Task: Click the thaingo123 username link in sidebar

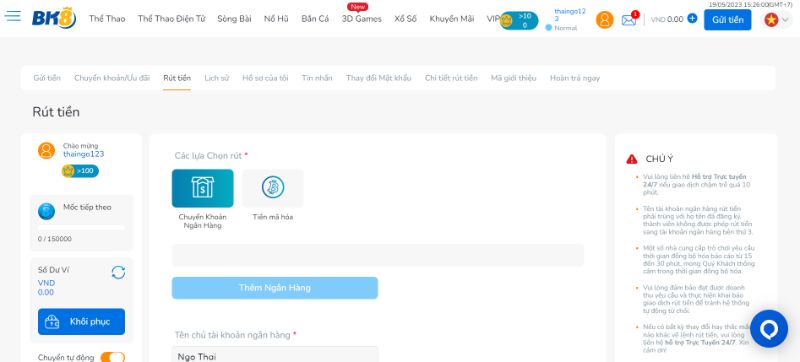Action: coord(84,154)
